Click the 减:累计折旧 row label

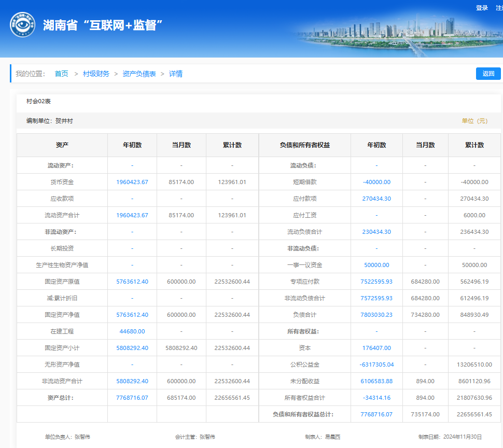pyautogui.click(x=62, y=298)
